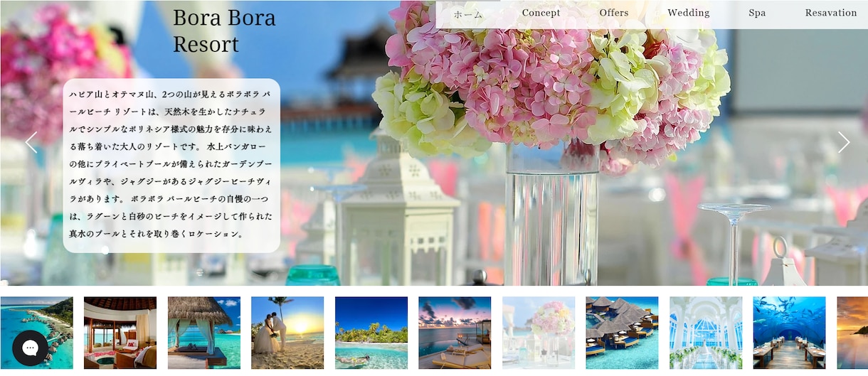
Task: Open the Spa navigation item
Action: [x=757, y=13]
